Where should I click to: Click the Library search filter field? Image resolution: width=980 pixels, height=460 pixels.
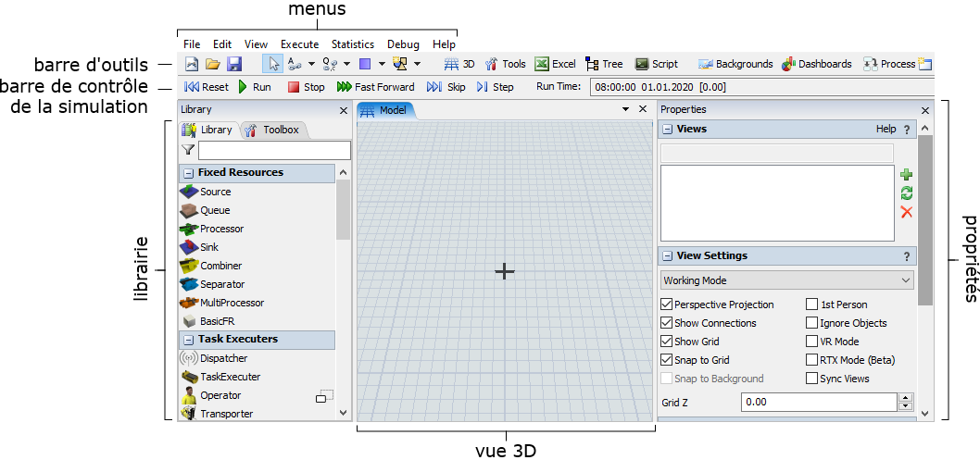tap(274, 150)
